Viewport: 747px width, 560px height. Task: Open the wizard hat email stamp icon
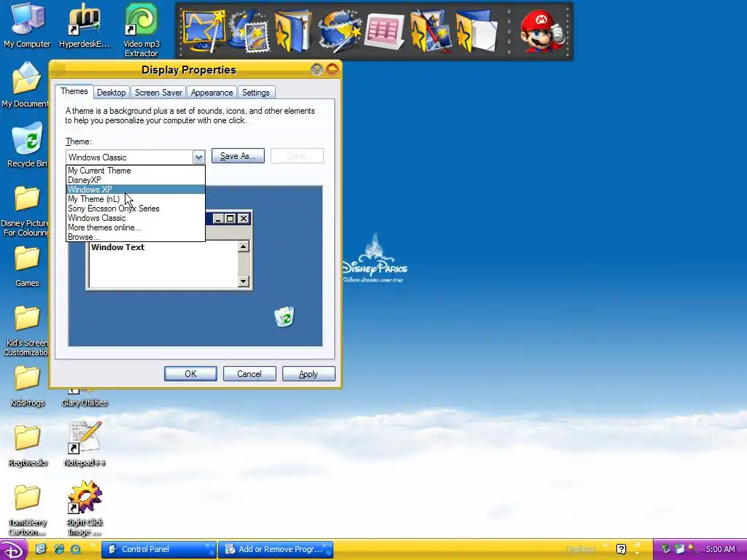249,32
